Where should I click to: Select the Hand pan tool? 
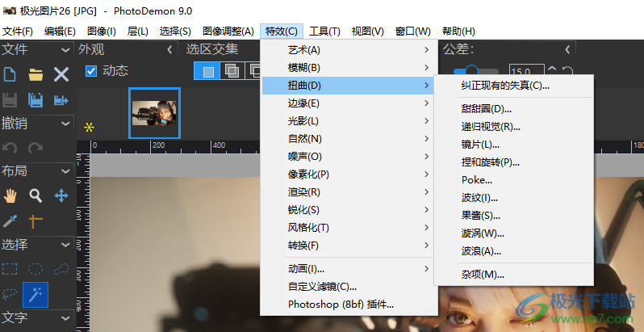[x=10, y=196]
